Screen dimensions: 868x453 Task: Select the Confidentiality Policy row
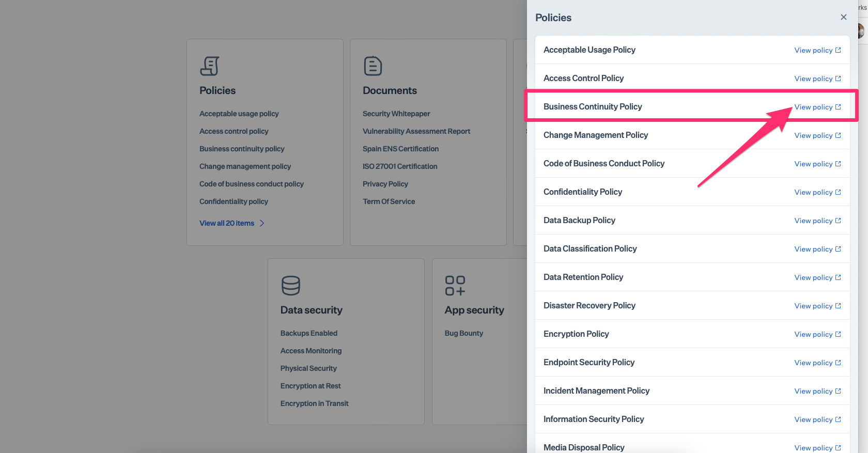[x=583, y=192]
